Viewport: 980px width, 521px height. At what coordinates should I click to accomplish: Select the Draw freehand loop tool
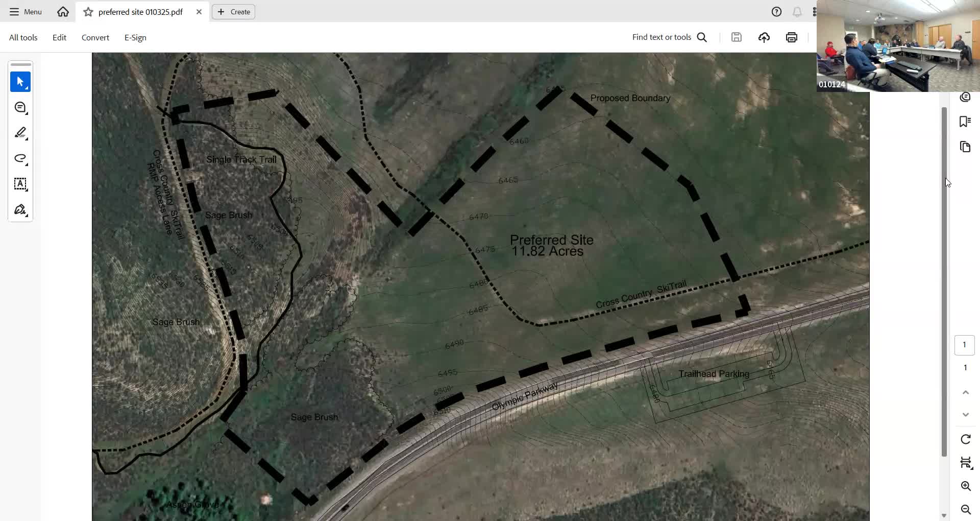pos(20,158)
